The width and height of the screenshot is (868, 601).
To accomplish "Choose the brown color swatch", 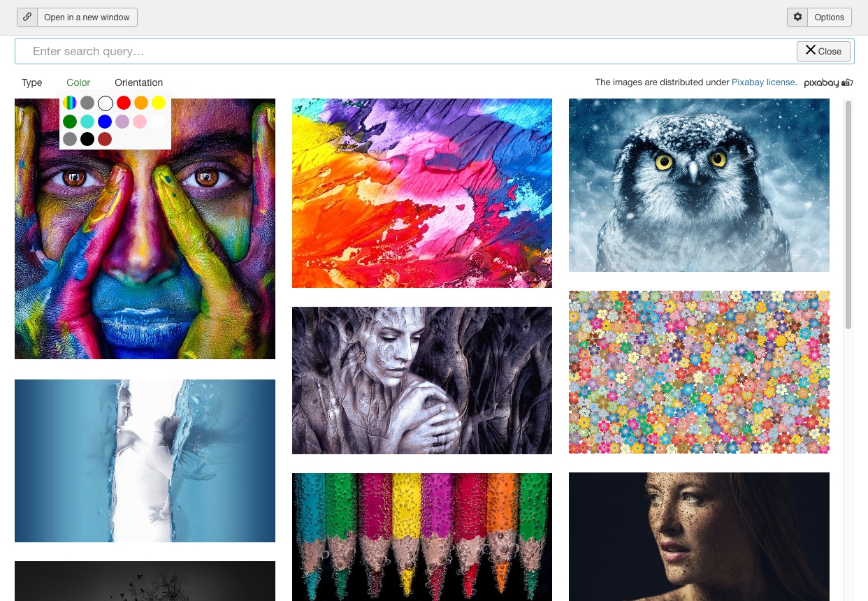I will coord(106,139).
